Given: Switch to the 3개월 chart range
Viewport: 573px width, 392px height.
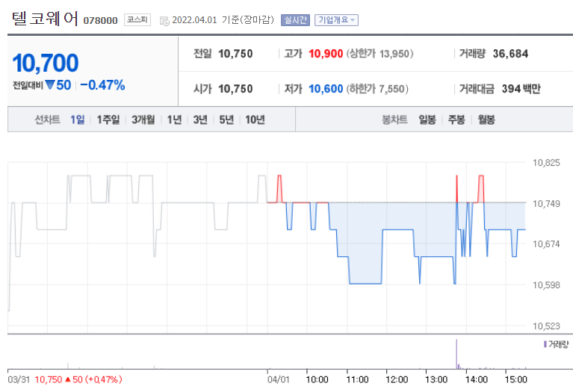Looking at the screenshot, I should tap(143, 119).
